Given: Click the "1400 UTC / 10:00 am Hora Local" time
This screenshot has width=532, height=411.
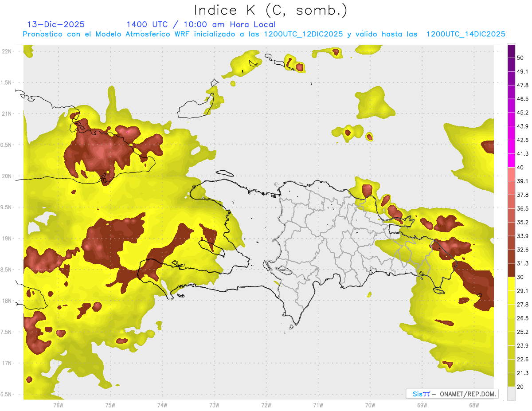Looking at the screenshot, I should tap(201, 24).
